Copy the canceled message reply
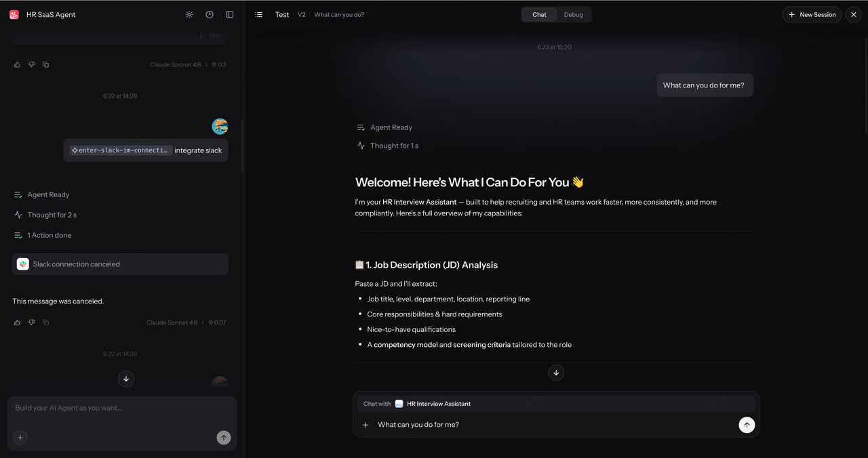868x458 pixels. tap(45, 322)
